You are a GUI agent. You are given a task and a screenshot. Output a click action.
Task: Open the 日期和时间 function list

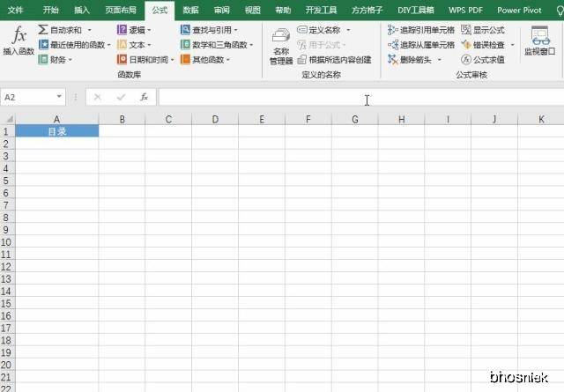tap(145, 59)
